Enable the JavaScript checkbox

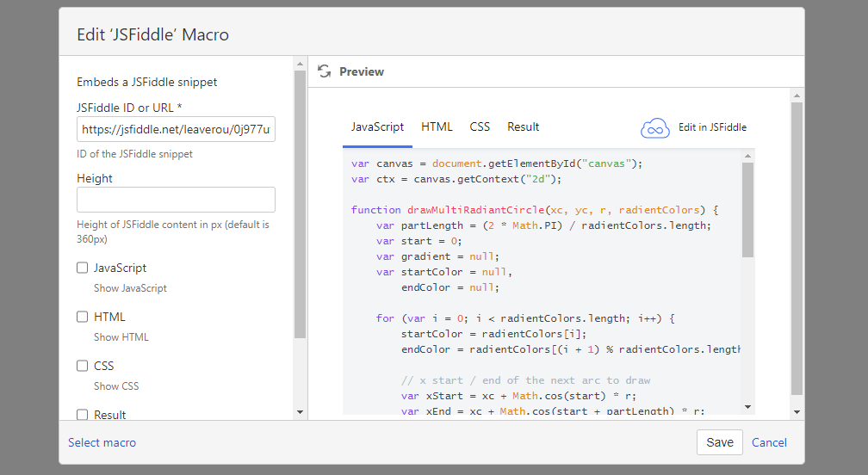(x=82, y=268)
